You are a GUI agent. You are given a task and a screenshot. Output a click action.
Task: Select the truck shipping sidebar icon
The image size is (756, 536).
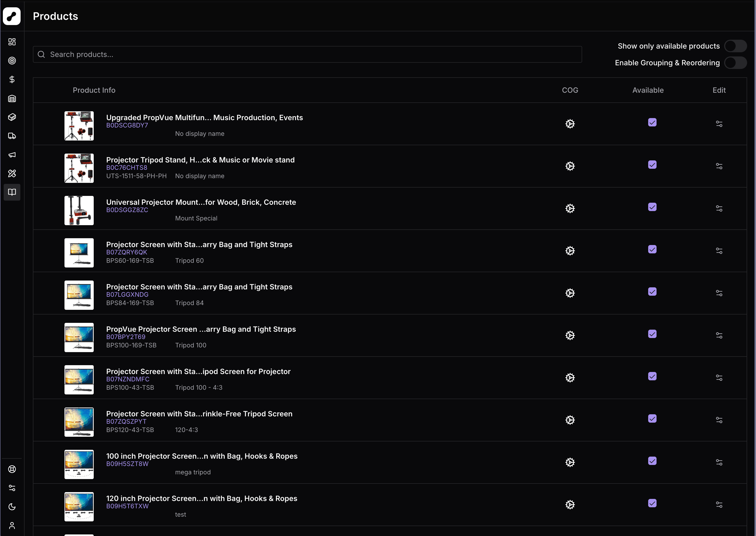click(x=12, y=136)
